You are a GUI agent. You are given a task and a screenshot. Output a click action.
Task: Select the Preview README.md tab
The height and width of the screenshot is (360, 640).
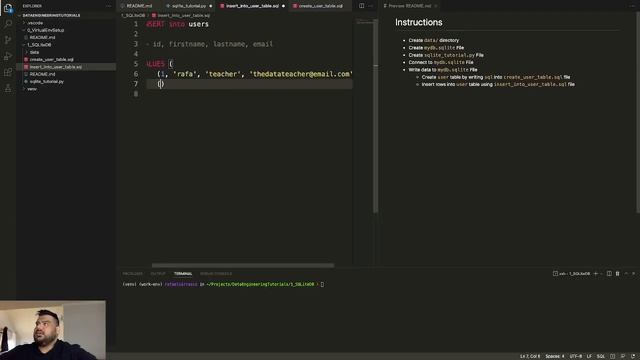click(409, 6)
